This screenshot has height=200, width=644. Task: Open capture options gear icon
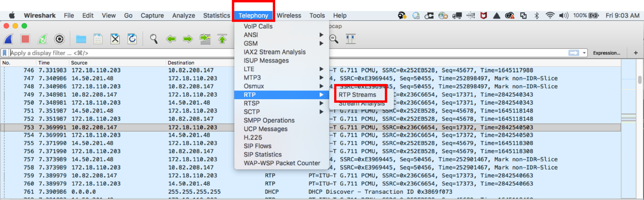(x=59, y=39)
